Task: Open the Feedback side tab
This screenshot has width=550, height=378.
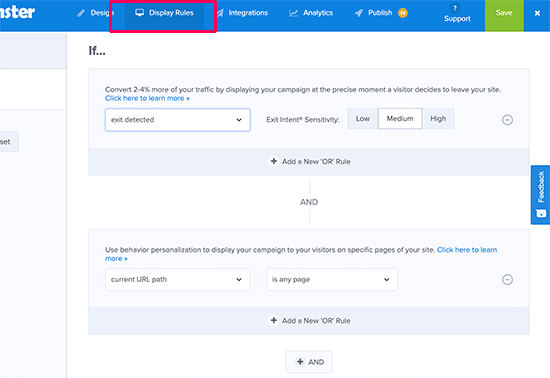Action: [540, 195]
